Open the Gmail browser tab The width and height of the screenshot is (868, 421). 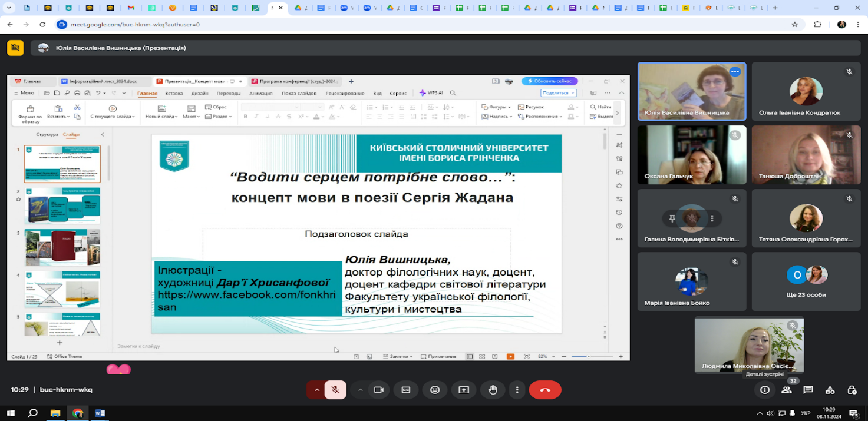pyautogui.click(x=131, y=8)
